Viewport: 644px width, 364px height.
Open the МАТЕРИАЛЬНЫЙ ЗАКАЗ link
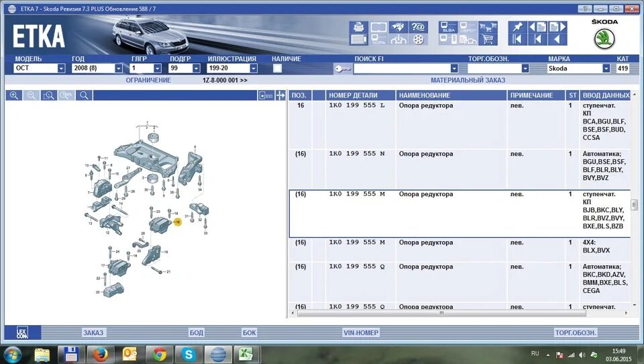click(468, 80)
